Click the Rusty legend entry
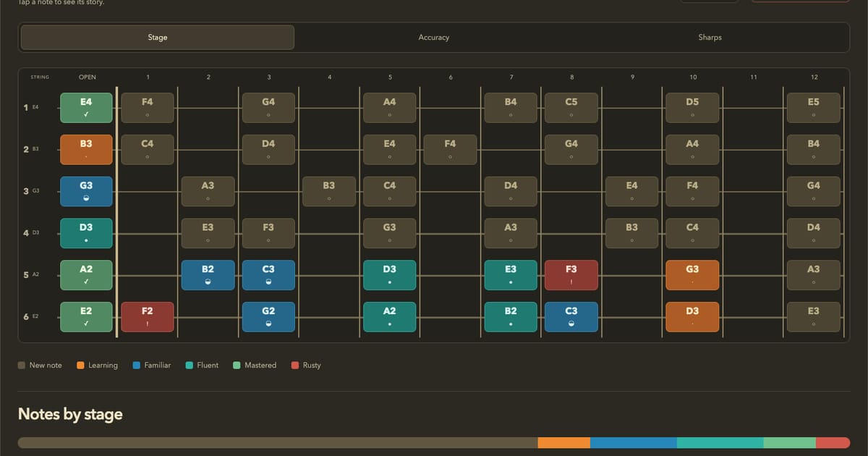 (x=306, y=366)
